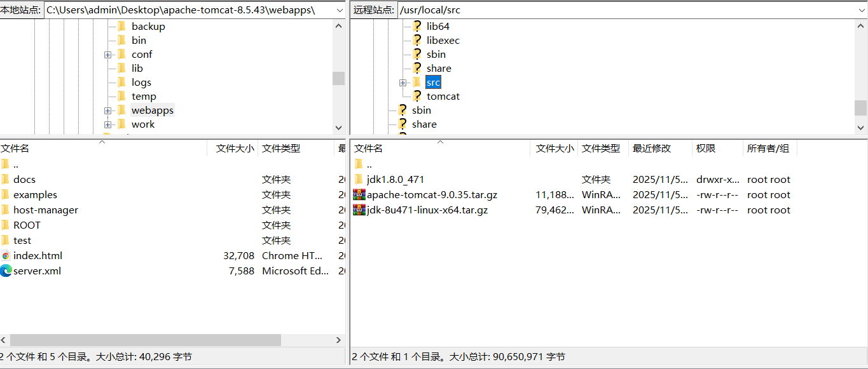Select jdk1.8.0_471 directory name
The image size is (868, 369).
point(396,179)
